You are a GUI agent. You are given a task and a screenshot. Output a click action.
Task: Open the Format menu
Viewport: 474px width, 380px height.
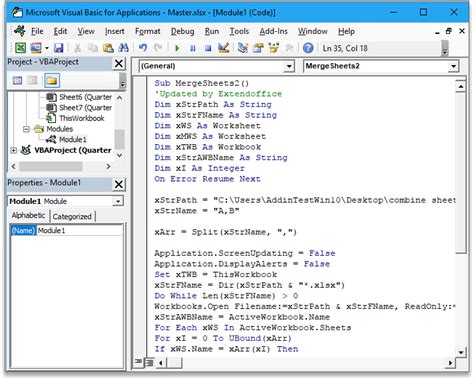point(148,31)
